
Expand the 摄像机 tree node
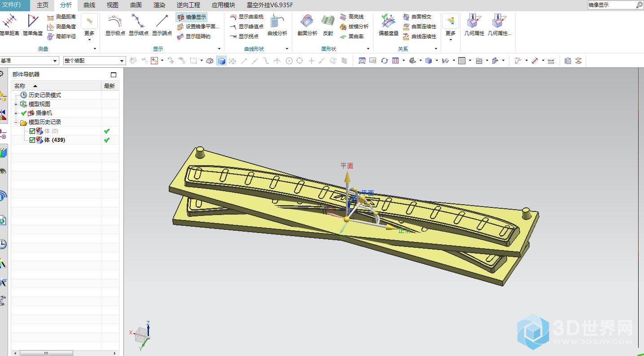point(16,113)
